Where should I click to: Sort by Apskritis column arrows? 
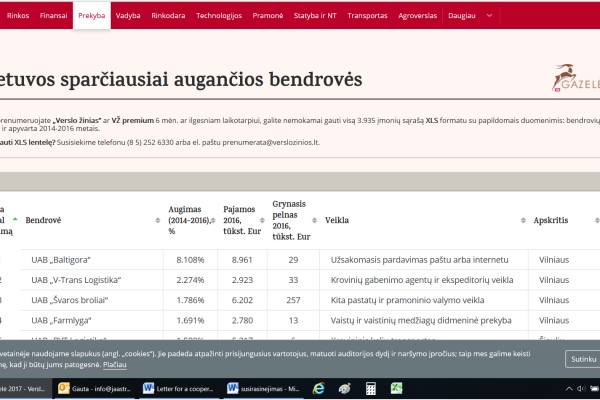tap(597, 220)
